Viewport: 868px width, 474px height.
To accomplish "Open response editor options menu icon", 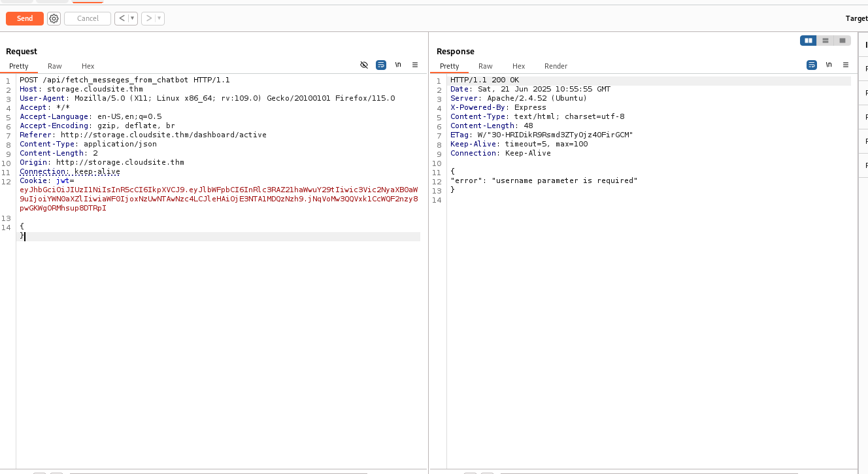I will click(846, 65).
